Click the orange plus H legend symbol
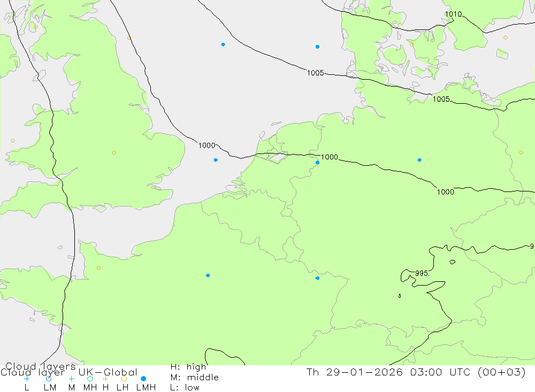This screenshot has height=392, width=535. pyautogui.click(x=105, y=379)
